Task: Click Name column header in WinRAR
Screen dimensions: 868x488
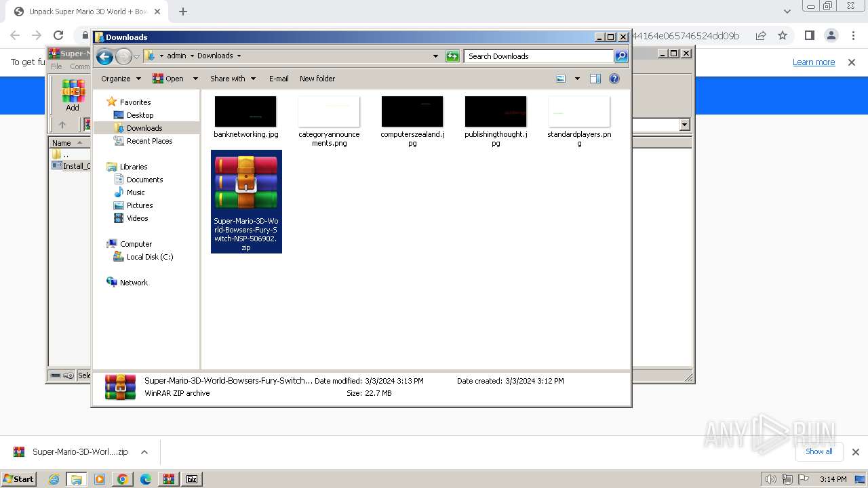Action: (x=69, y=142)
